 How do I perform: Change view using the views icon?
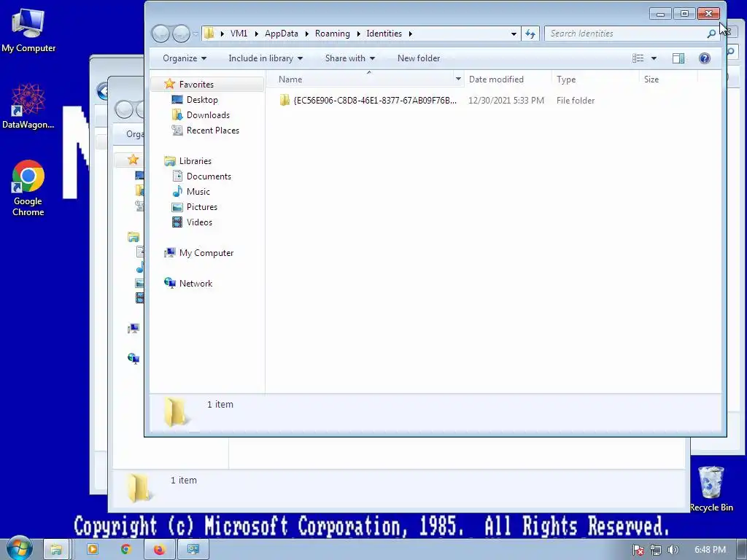pos(638,58)
